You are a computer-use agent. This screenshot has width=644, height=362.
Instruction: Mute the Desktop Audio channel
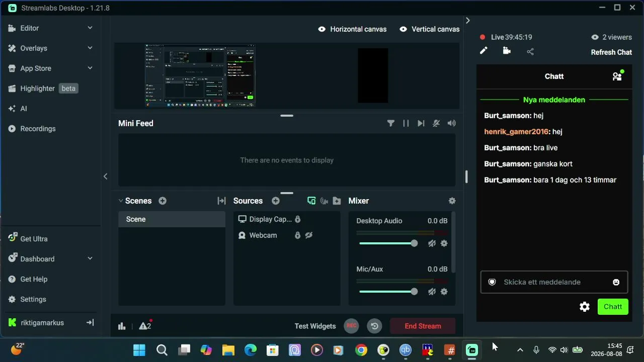point(432,243)
